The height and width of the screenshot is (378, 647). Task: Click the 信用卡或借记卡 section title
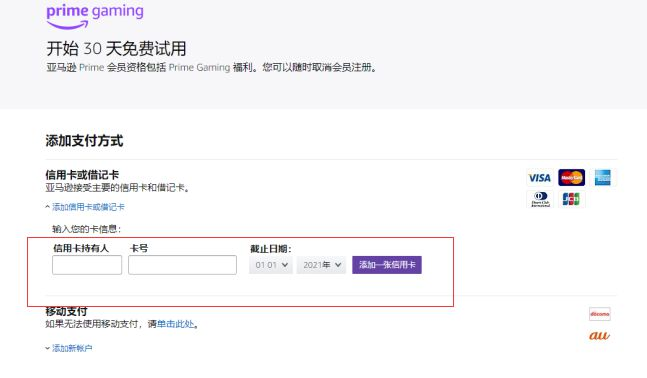point(82,175)
